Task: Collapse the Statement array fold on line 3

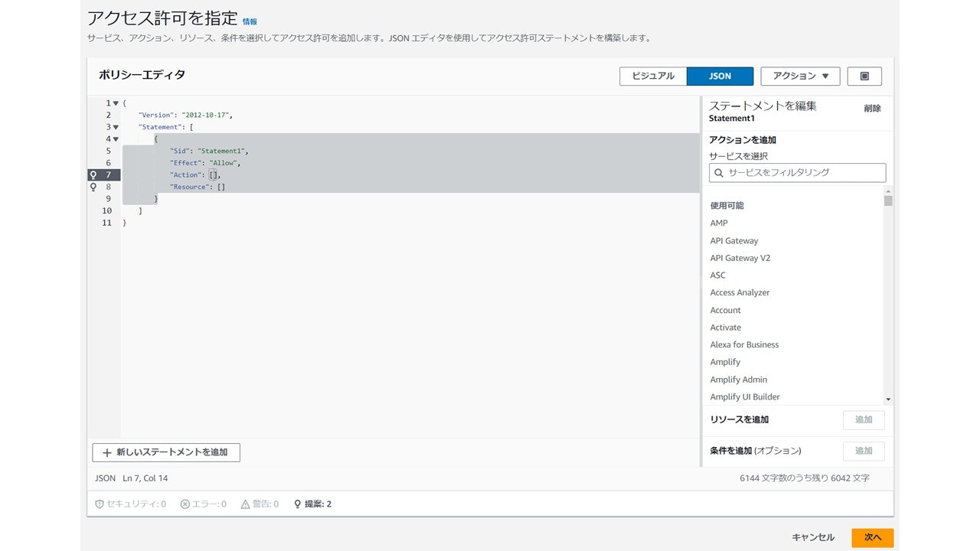Action: [x=116, y=127]
